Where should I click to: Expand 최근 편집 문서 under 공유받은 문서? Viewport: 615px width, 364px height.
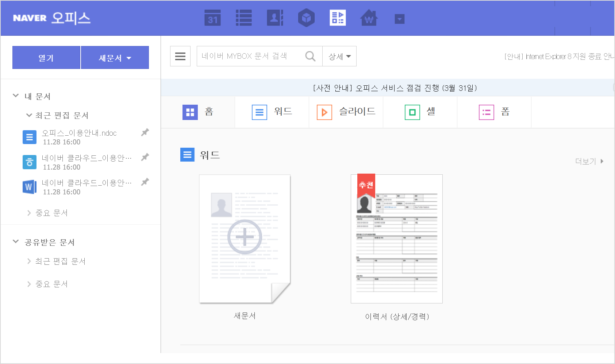(29, 261)
